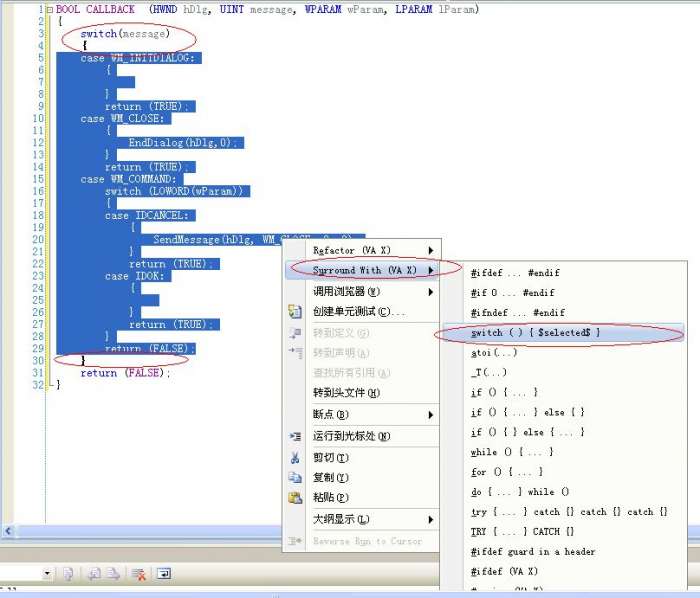700x598 pixels.
Task: Click the case WM_INITDIALOG: code line
Action: [x=138, y=58]
